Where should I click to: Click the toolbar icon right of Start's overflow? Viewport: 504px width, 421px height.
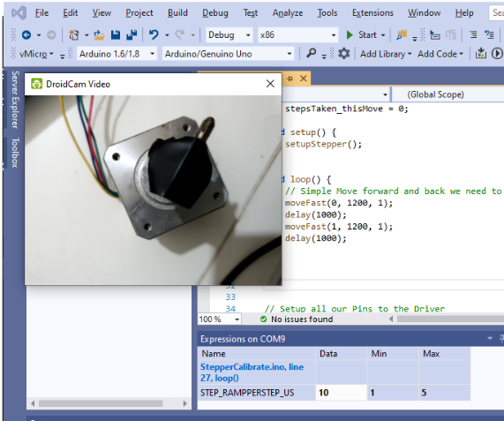pyautogui.click(x=435, y=34)
